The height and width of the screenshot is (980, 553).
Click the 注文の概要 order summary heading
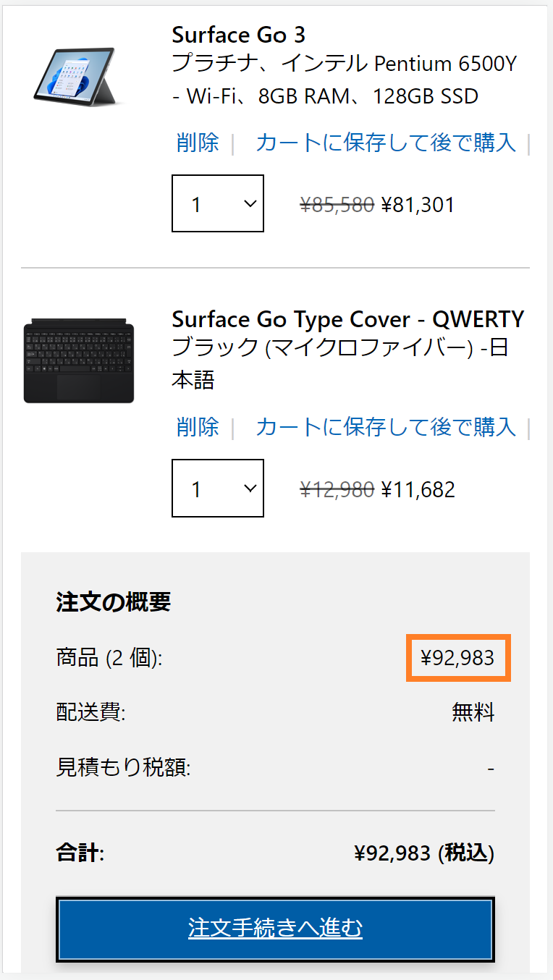click(113, 602)
